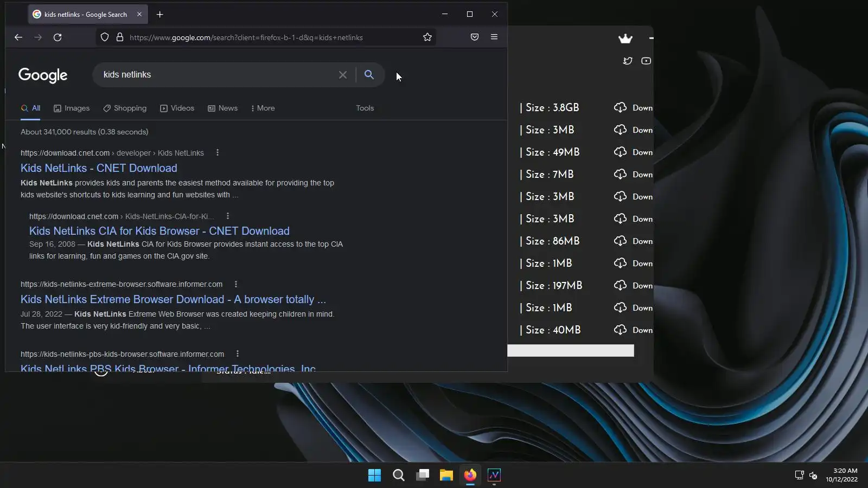Download the 49MB item in the background app
Screen dimensions: 868x488
pyautogui.click(x=633, y=152)
